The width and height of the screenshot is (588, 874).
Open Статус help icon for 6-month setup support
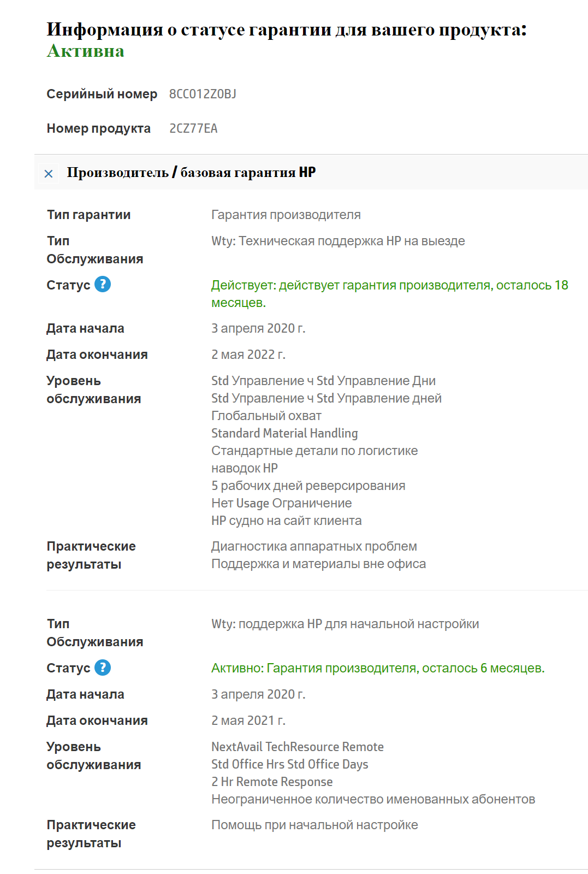point(103,668)
